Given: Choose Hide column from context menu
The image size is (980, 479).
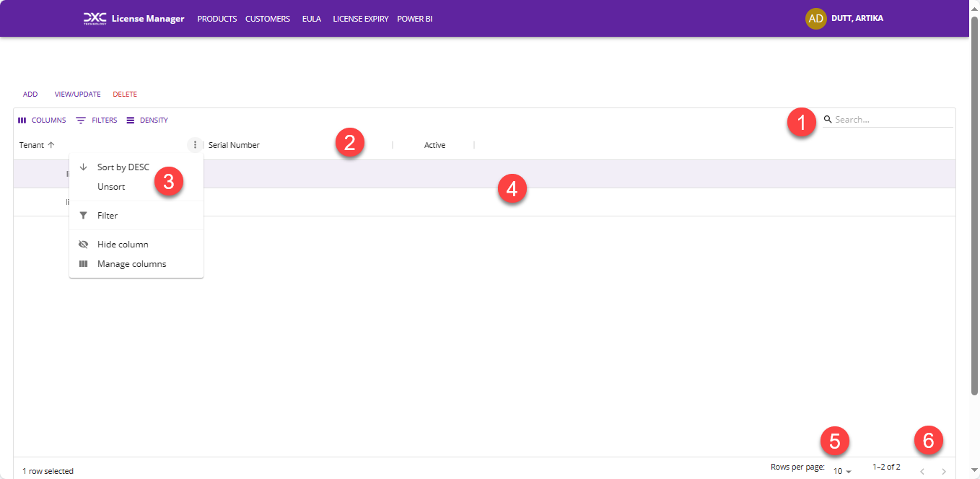Looking at the screenshot, I should (123, 245).
